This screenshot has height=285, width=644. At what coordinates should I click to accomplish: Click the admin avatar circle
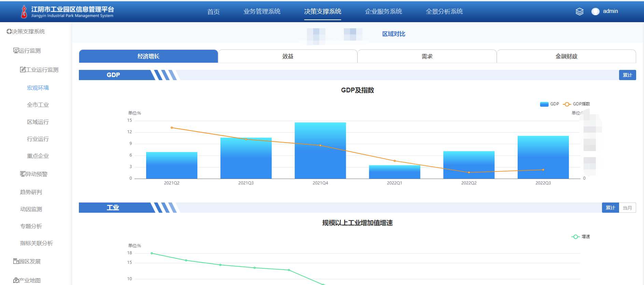(596, 12)
